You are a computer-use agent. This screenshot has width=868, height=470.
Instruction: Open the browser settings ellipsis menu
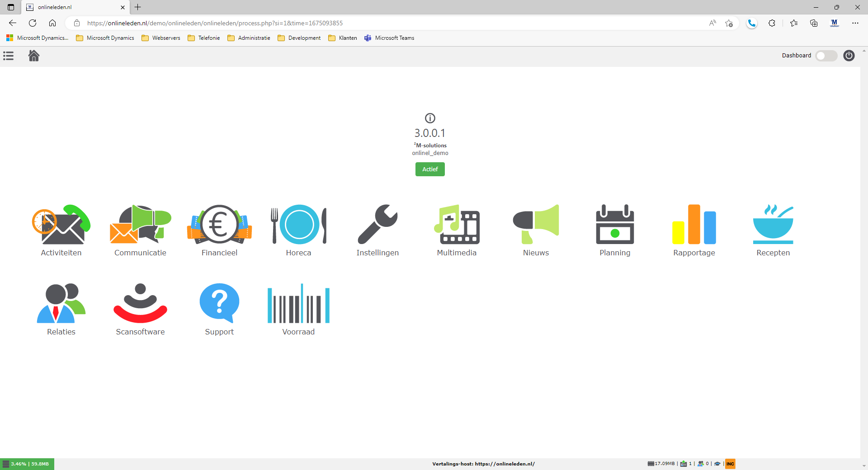click(x=855, y=23)
